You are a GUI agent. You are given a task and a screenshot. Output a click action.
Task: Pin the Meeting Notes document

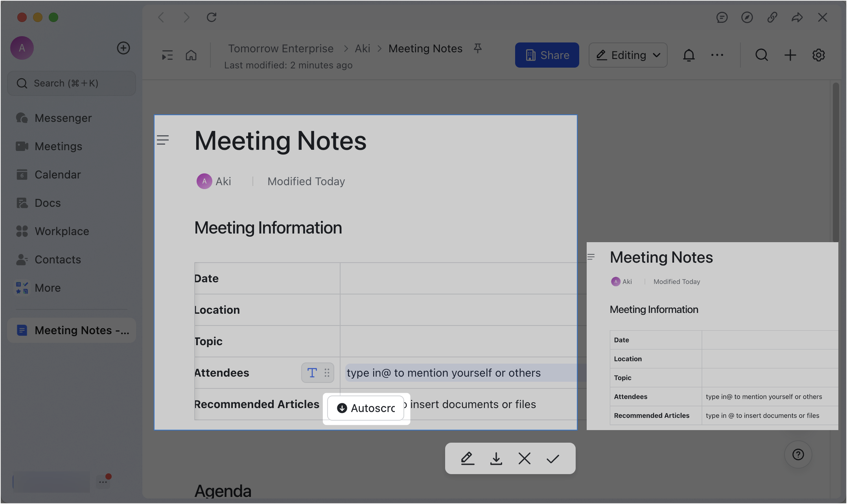(478, 48)
